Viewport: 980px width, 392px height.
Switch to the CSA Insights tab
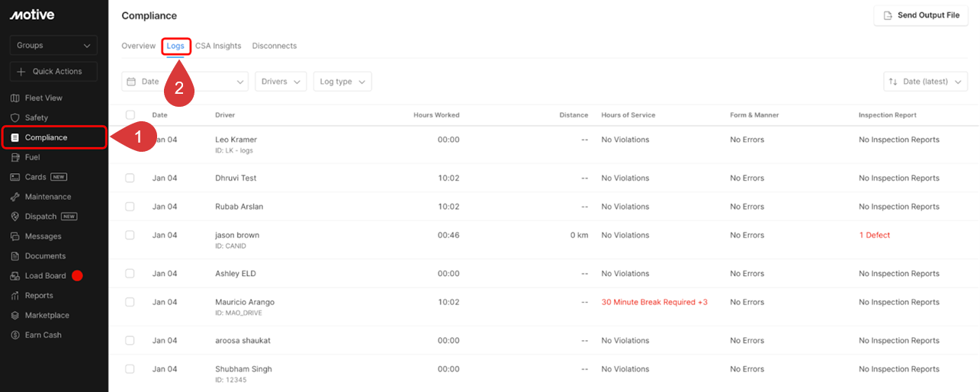218,46
